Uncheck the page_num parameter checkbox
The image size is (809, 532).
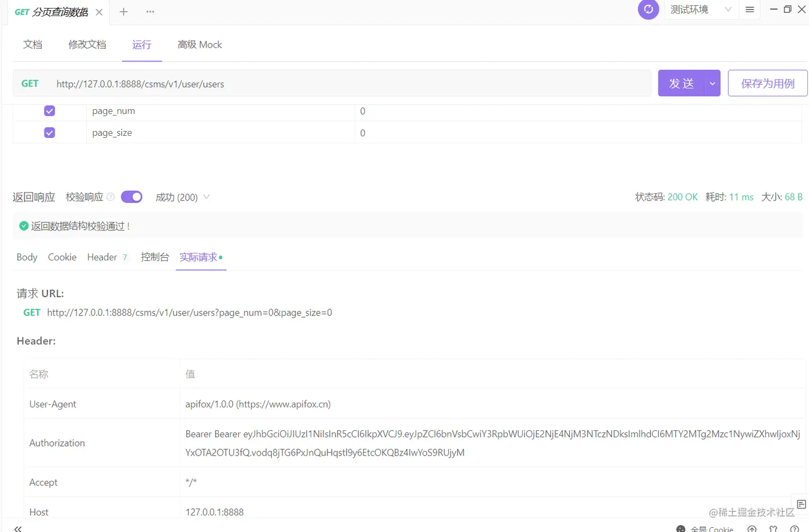click(49, 111)
